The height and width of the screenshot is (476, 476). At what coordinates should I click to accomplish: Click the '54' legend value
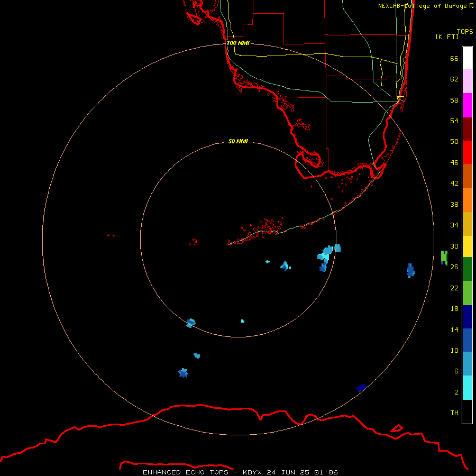(454, 121)
